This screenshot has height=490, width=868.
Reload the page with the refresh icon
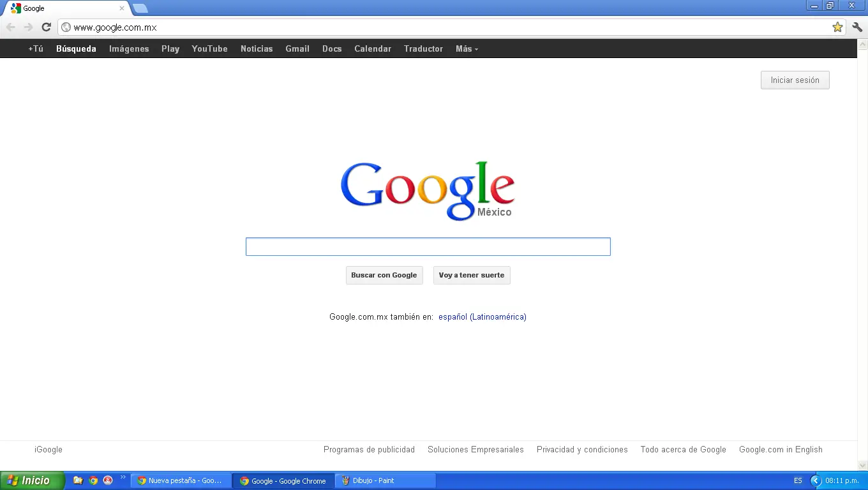(46, 27)
